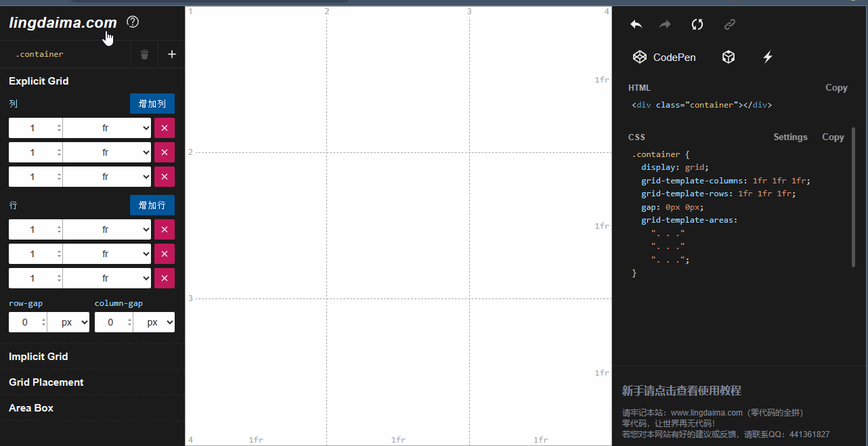
Task: Click the undo arrow icon
Action: 636,24
